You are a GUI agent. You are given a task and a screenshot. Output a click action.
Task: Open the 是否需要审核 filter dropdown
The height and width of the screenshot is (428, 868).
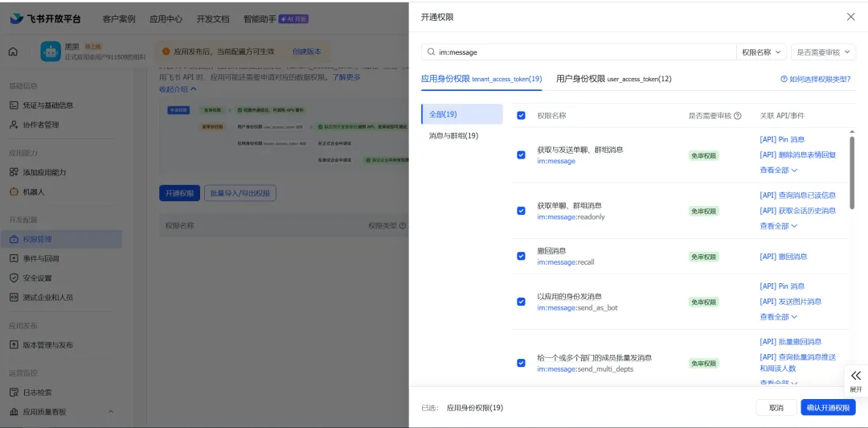pyautogui.click(x=824, y=52)
